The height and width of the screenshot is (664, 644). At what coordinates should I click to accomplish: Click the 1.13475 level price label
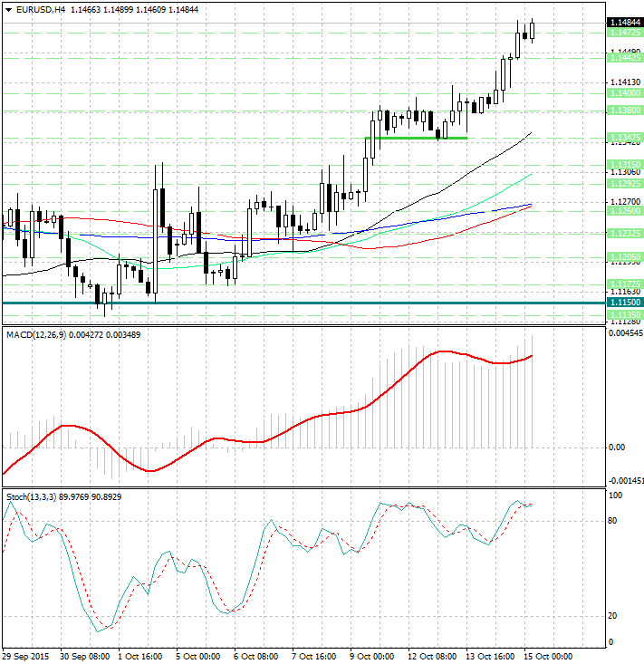[625, 138]
